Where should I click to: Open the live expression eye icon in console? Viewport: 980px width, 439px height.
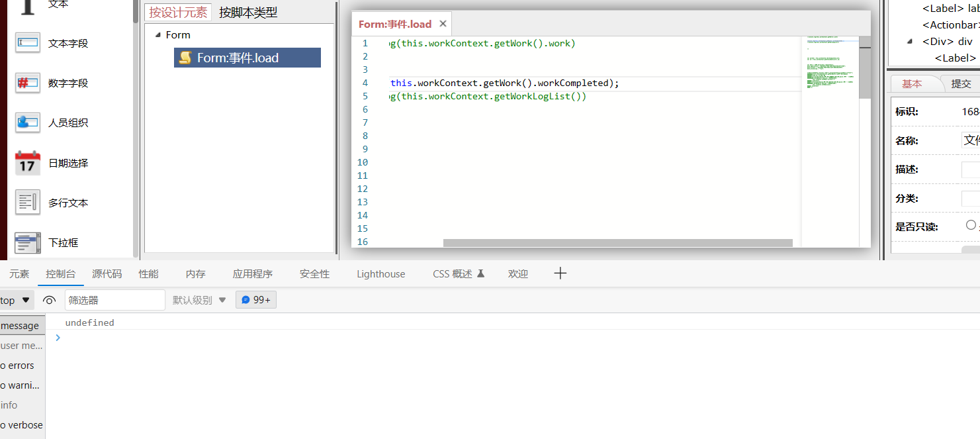(x=49, y=300)
